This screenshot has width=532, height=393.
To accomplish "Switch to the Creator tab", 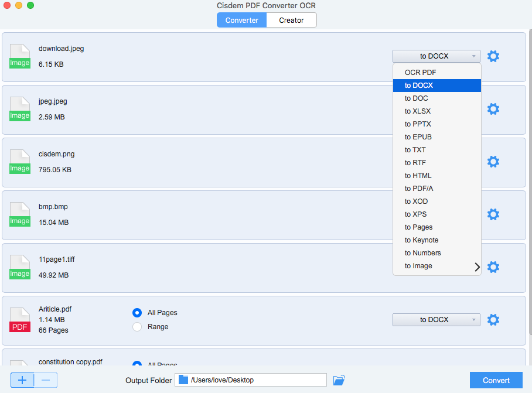I will [291, 20].
